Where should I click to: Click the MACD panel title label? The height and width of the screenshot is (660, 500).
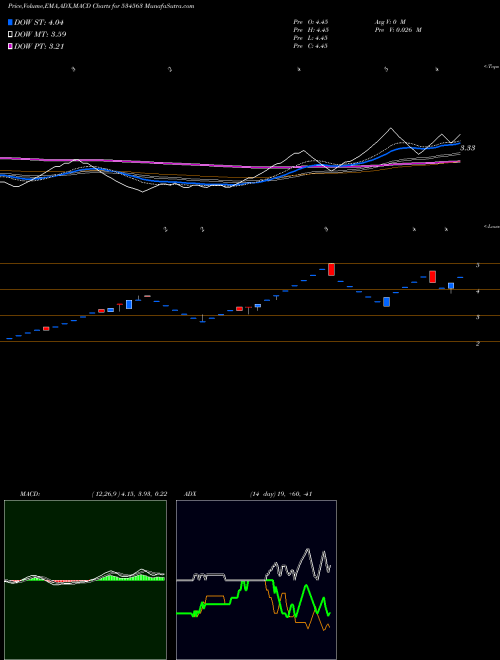click(30, 494)
